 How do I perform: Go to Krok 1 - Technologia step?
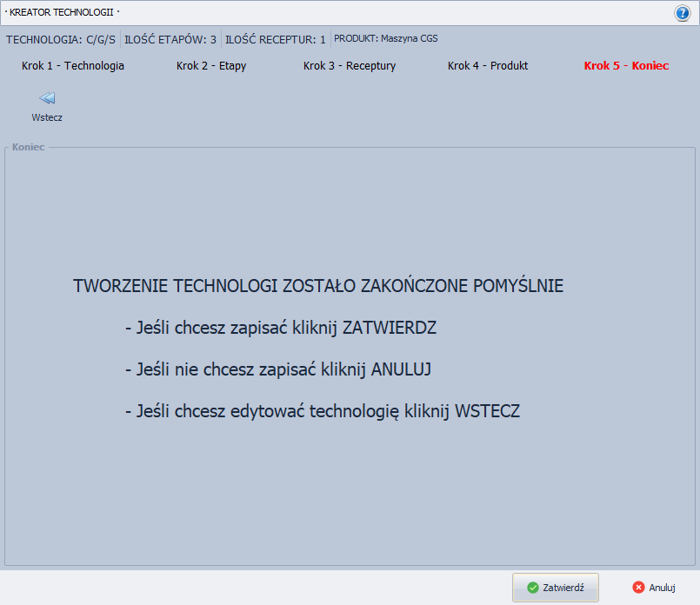pyautogui.click(x=73, y=66)
